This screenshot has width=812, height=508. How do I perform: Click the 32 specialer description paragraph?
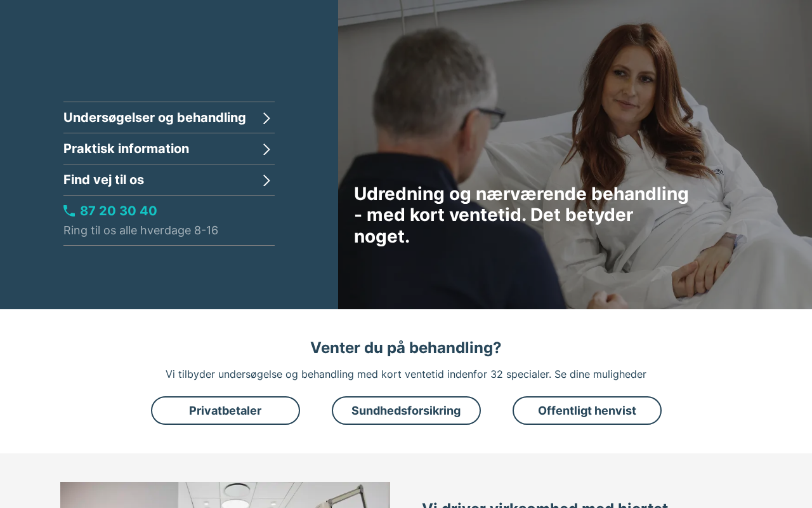click(x=406, y=374)
